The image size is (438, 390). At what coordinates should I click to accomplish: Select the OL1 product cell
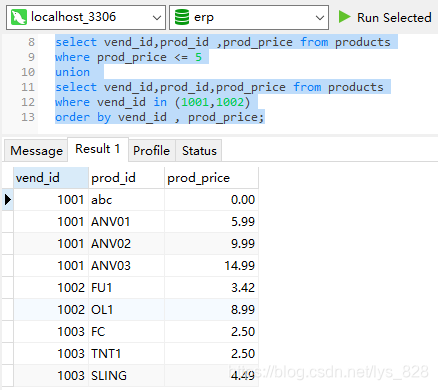(x=126, y=310)
